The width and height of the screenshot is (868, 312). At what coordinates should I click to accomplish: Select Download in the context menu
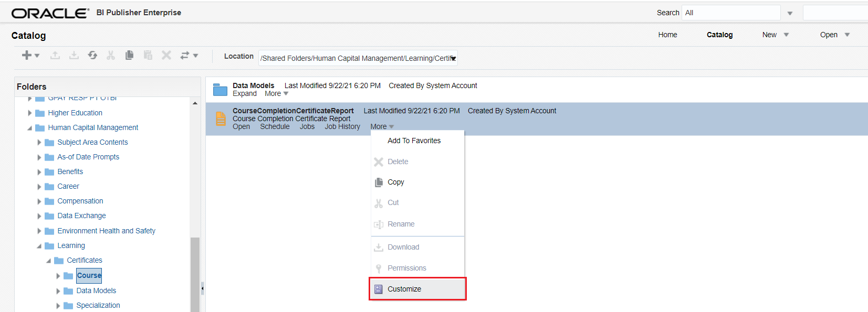pyautogui.click(x=418, y=247)
